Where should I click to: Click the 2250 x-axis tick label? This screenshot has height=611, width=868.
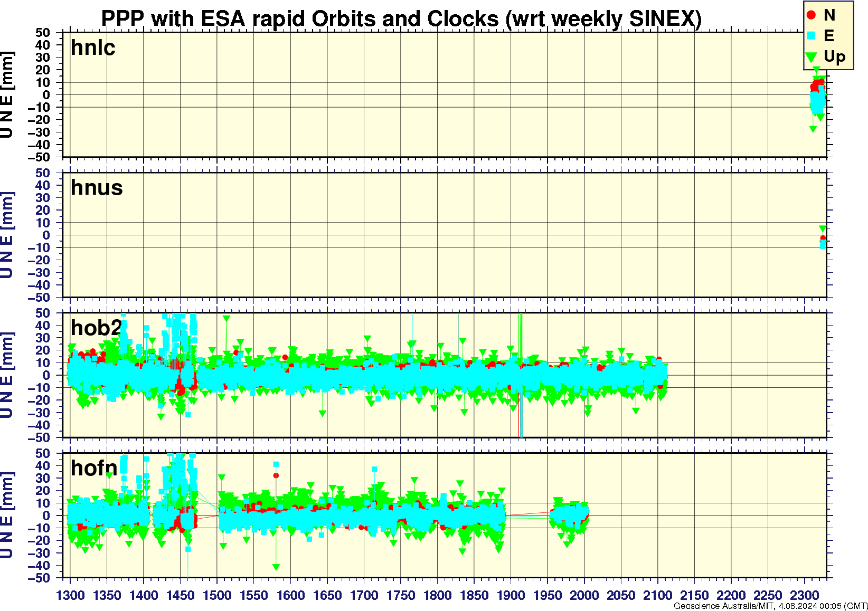point(768,595)
